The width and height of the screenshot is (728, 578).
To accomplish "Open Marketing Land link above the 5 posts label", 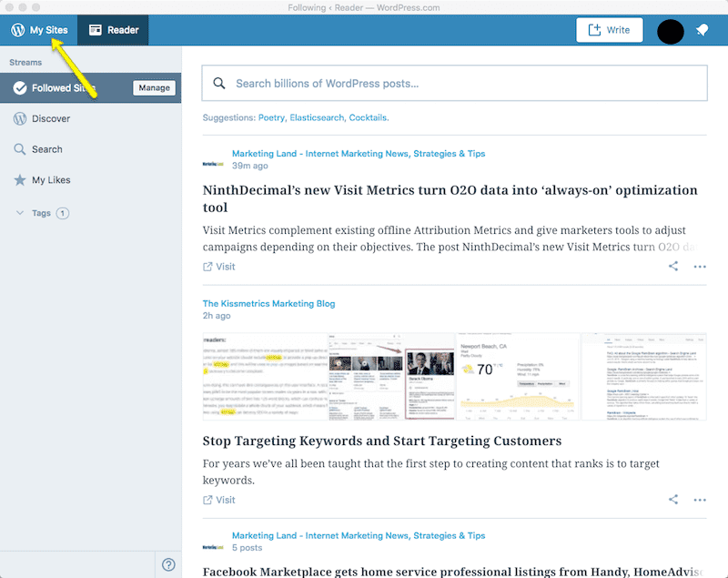I will click(x=359, y=535).
